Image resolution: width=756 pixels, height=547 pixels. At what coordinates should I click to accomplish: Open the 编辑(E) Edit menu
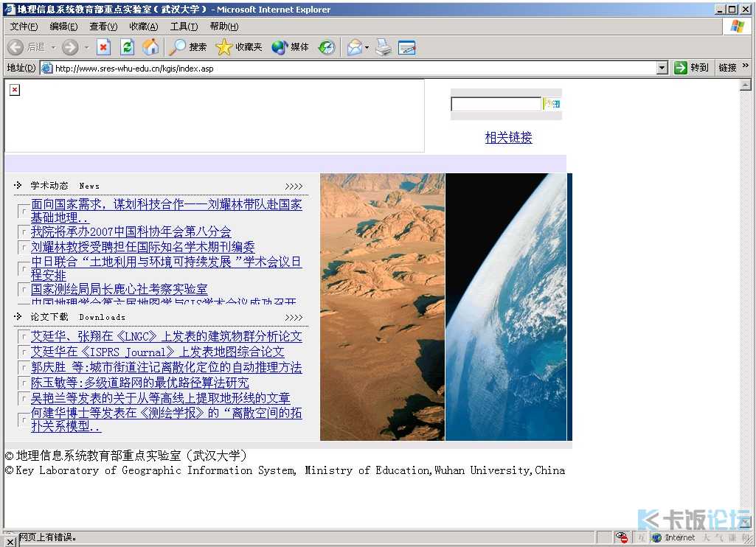pyautogui.click(x=63, y=27)
